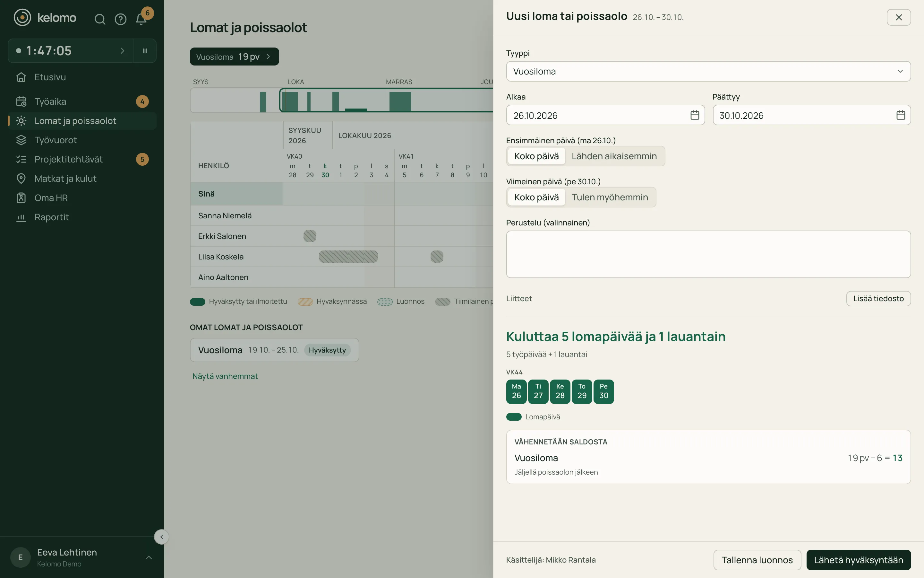Go to Etusivu in the sidebar
Screen dimensions: 924x578
click(82, 77)
